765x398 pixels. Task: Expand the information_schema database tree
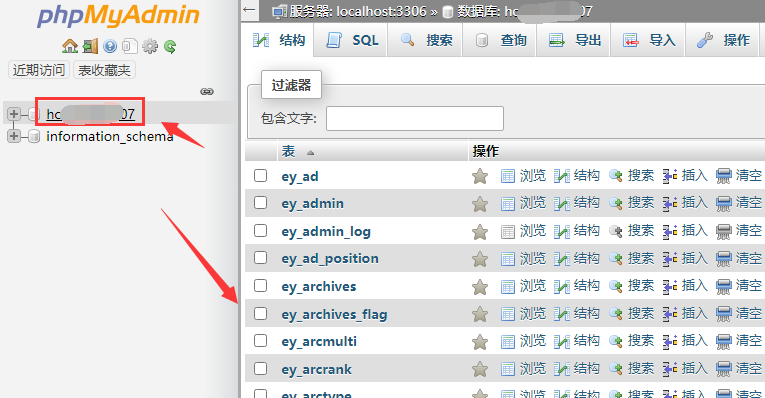tap(14, 136)
